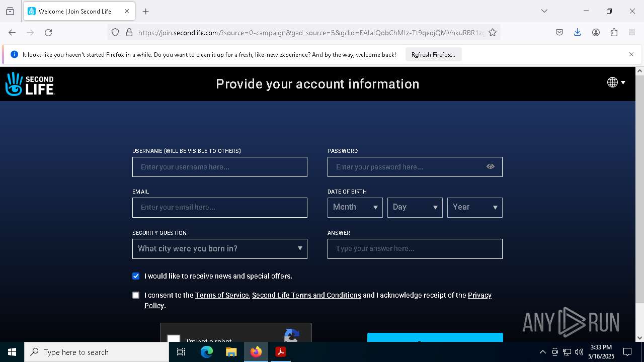The image size is (644, 362).
Task: Click the volume speaker icon
Action: [x=579, y=352]
